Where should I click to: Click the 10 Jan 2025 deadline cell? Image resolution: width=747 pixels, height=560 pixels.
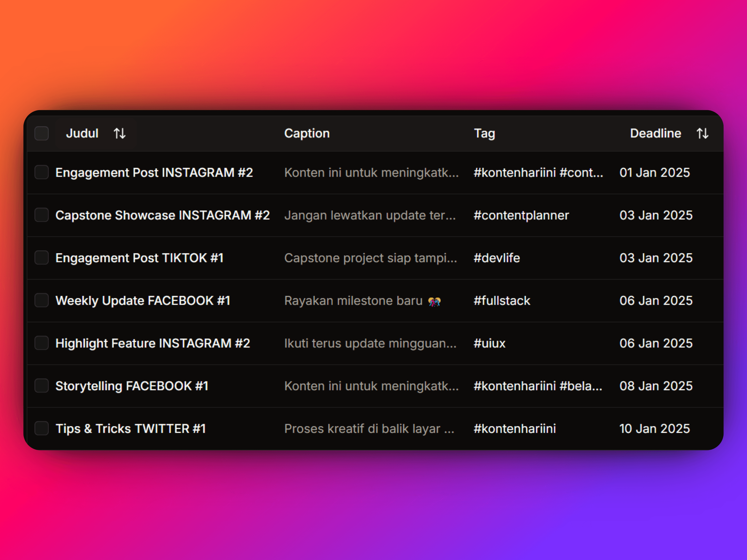[654, 429]
